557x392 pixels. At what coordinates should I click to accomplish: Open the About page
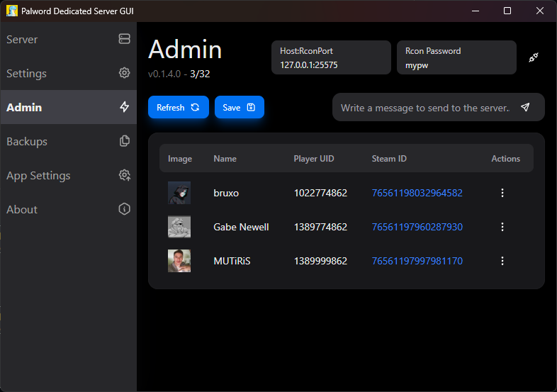click(x=68, y=209)
